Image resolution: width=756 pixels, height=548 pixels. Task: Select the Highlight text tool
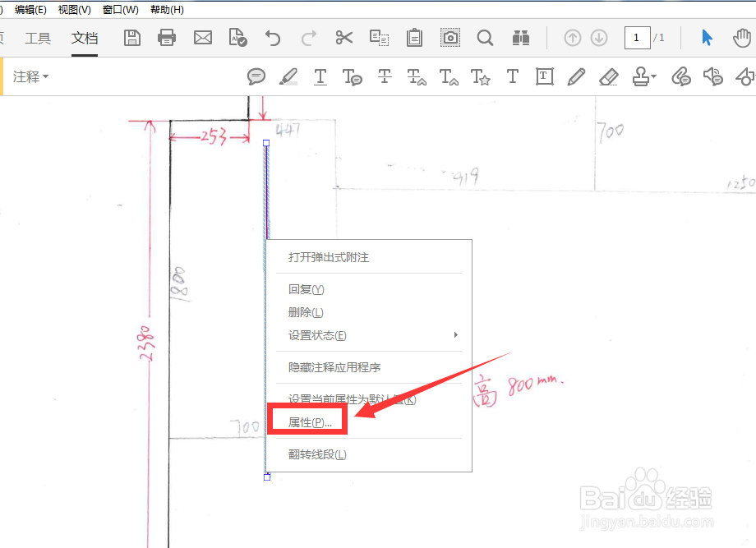(x=288, y=76)
